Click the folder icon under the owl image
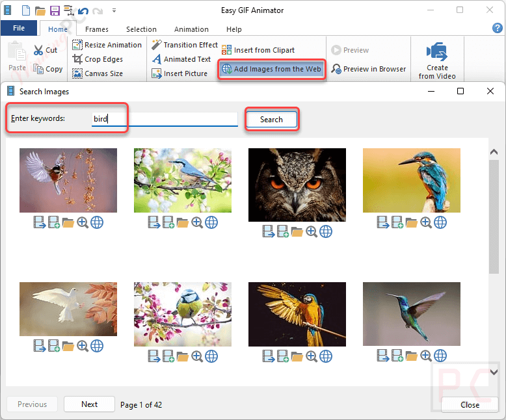Image resolution: width=506 pixels, height=420 pixels. tap(297, 231)
